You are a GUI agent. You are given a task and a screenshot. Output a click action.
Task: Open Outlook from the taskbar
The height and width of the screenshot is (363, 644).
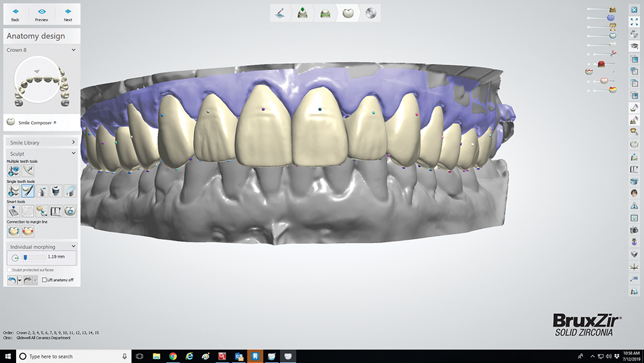point(239,357)
